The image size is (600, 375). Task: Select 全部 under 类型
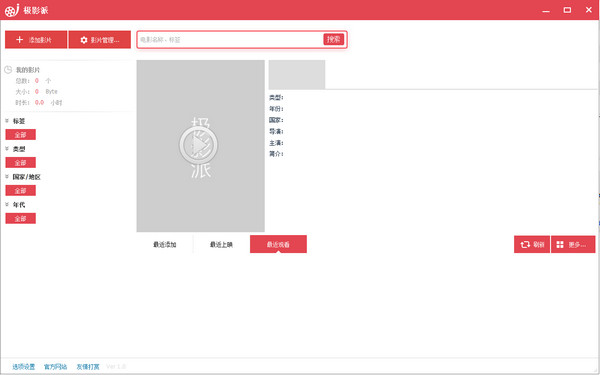[x=21, y=163]
